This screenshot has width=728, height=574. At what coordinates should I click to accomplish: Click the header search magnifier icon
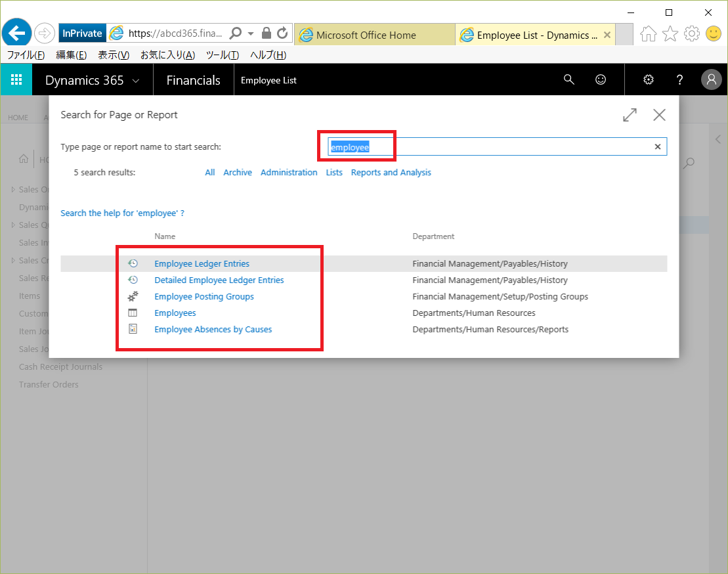click(568, 79)
